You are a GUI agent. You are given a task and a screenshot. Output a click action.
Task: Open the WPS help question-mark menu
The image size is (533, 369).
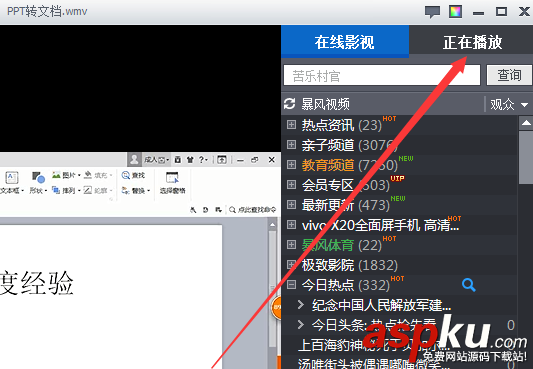203,159
